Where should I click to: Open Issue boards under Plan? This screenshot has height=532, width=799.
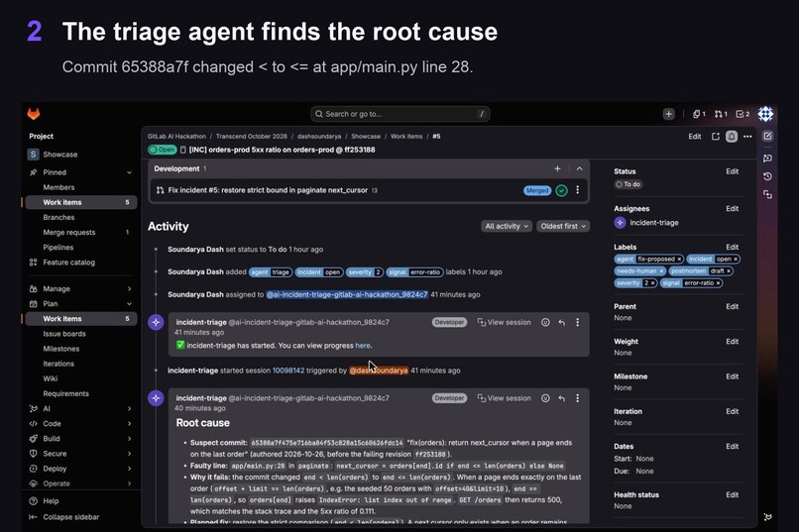pyautogui.click(x=64, y=334)
